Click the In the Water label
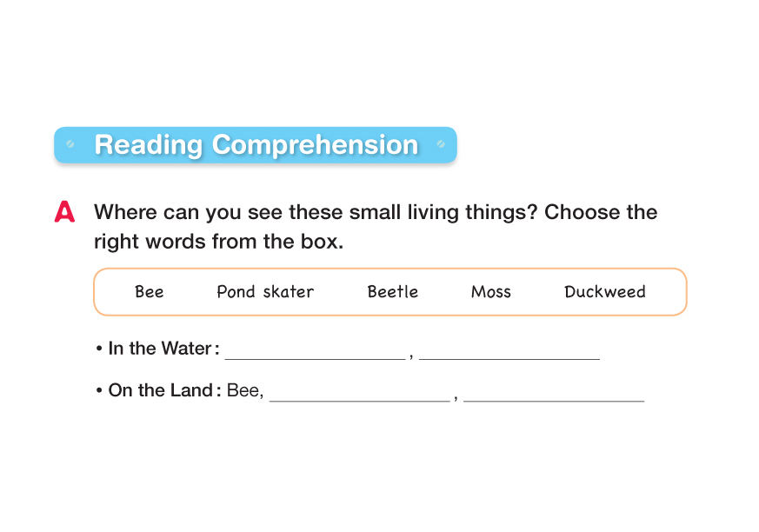This screenshot has height=532, width=759. pyautogui.click(x=160, y=349)
